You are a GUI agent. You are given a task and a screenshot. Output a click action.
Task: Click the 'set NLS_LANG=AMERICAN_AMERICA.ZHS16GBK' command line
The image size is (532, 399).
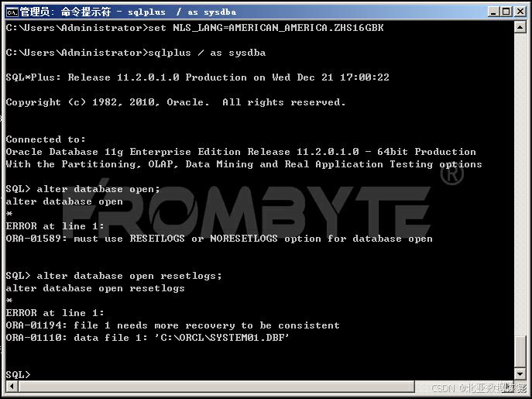(194, 28)
